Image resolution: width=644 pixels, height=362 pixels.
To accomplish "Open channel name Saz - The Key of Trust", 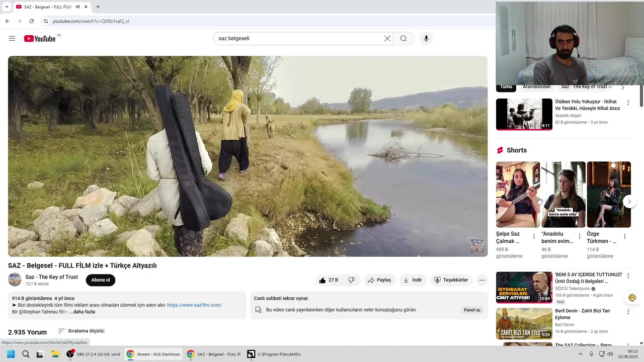I will click(x=52, y=277).
